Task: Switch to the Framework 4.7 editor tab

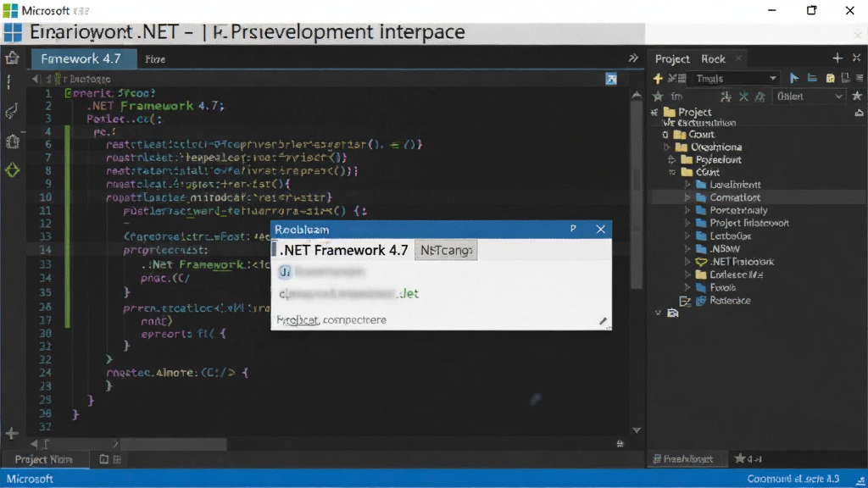Action: [84, 58]
